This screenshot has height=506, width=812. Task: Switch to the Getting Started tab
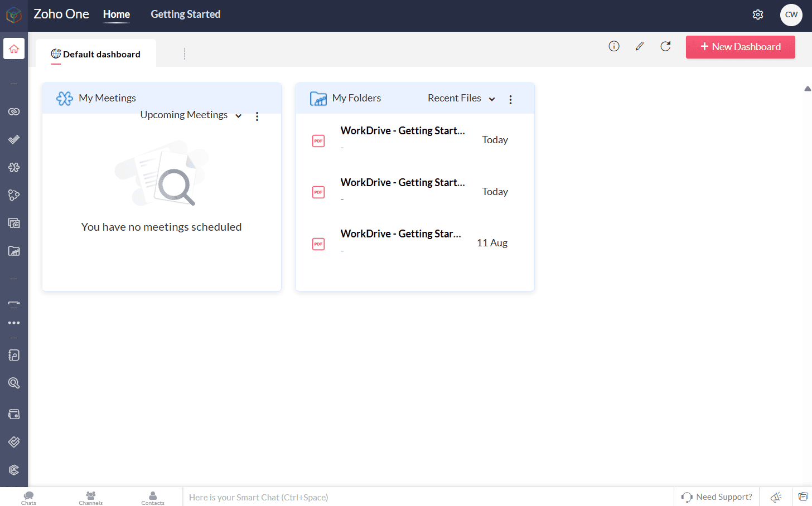pos(185,14)
